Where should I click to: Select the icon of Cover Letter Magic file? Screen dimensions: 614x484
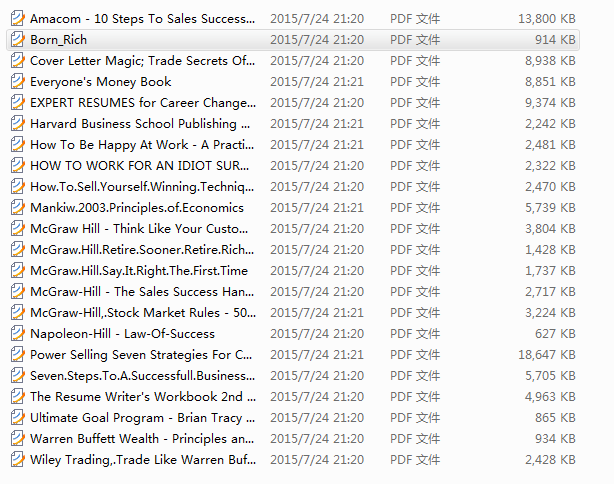coord(17,61)
